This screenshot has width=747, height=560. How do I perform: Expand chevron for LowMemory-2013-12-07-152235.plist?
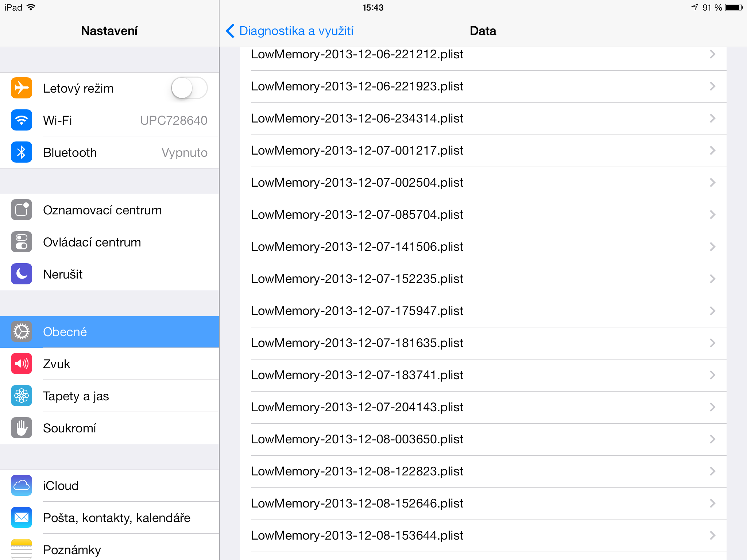(x=713, y=279)
